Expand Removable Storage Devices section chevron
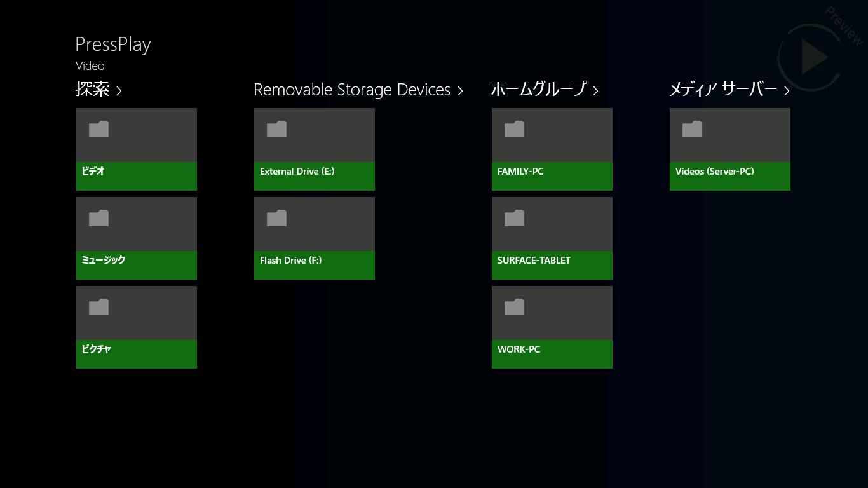The width and height of the screenshot is (868, 488). pos(460,91)
